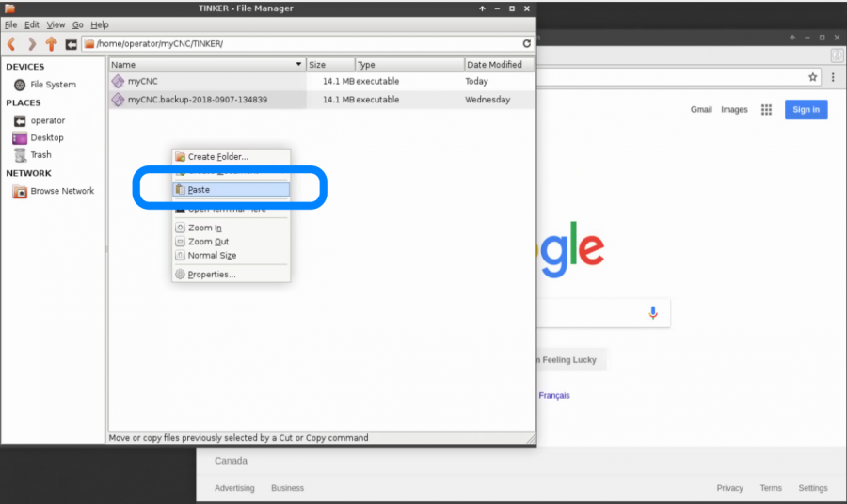
Task: Open the Gmail link
Action: point(701,110)
